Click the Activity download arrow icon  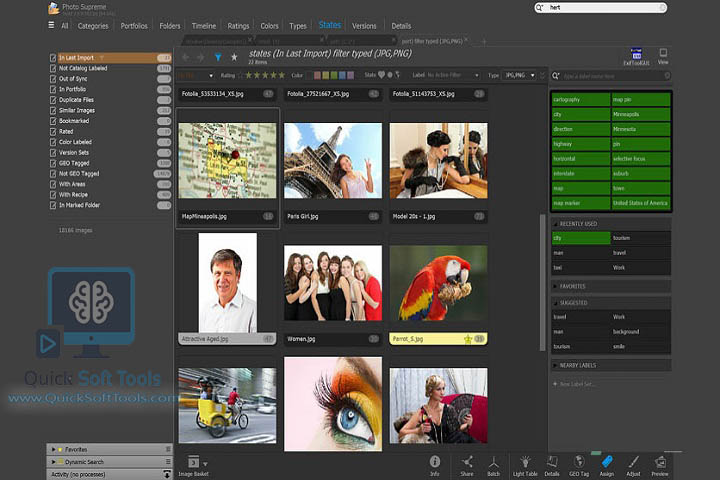[x=167, y=474]
